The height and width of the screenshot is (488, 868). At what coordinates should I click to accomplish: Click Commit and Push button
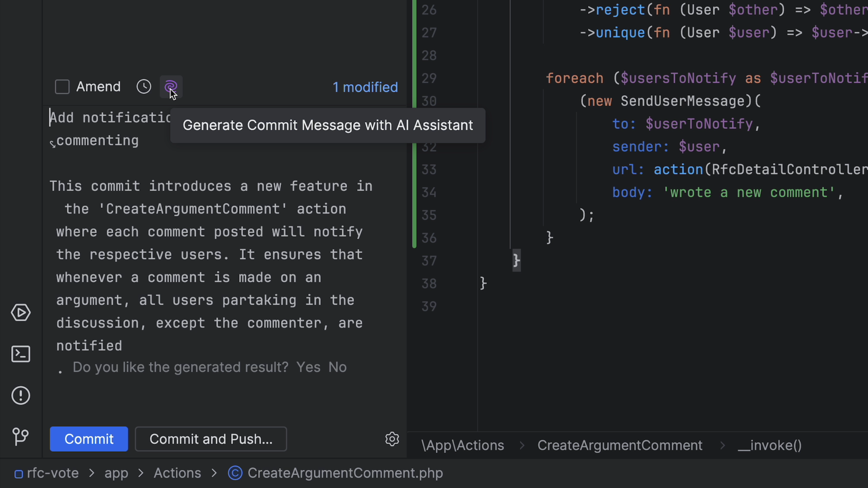[x=211, y=439]
